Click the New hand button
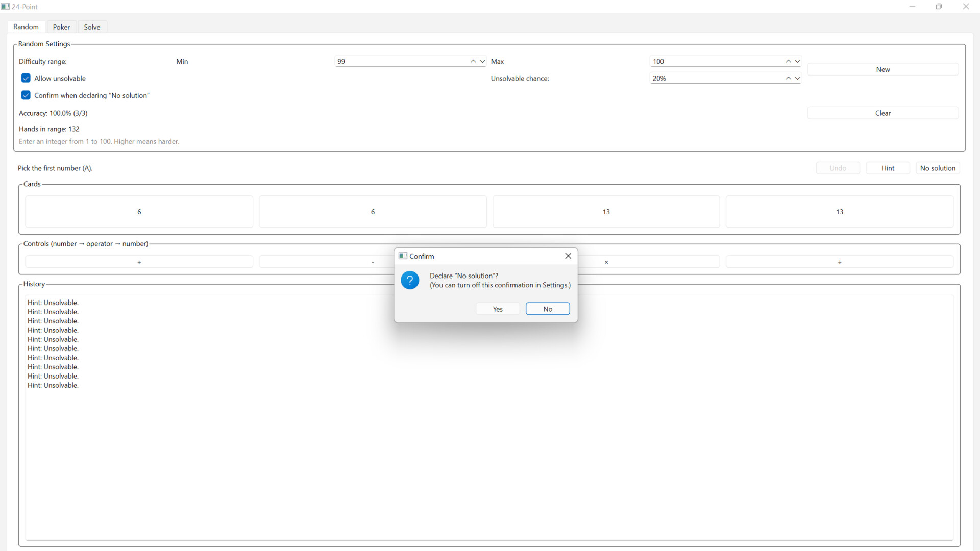Viewport: 980px width, 551px height. point(883,69)
